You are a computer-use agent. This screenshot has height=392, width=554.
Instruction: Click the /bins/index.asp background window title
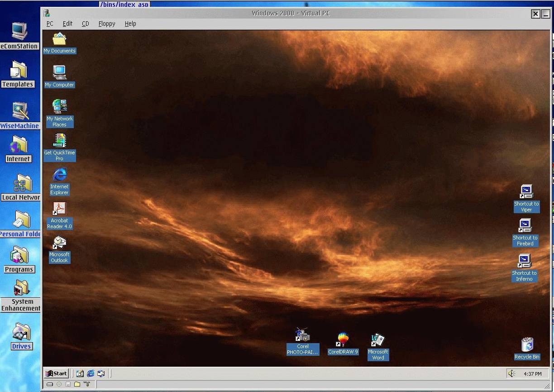(124, 4)
